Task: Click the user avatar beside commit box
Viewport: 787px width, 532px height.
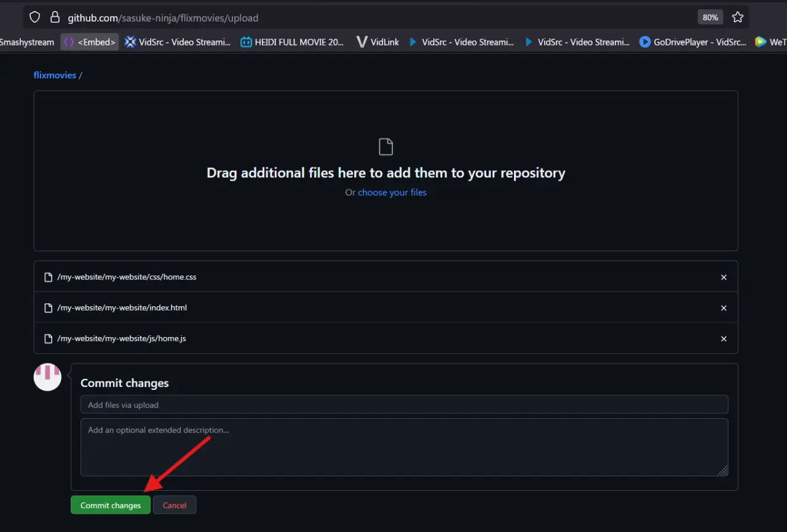Action: pos(47,377)
